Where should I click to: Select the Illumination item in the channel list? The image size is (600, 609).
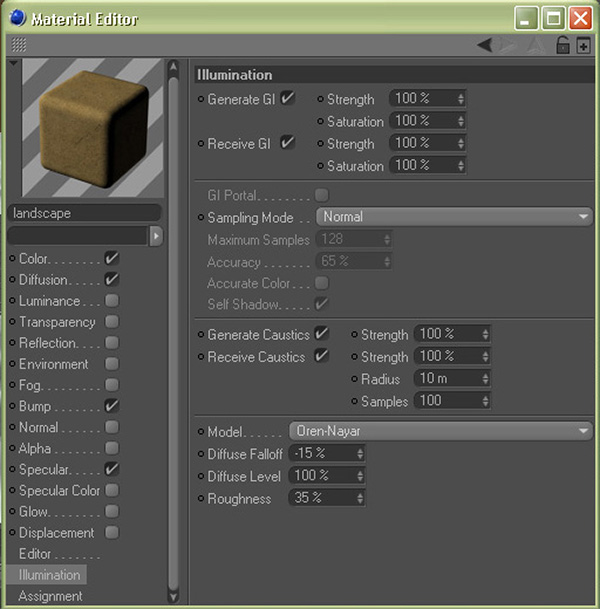point(49,575)
